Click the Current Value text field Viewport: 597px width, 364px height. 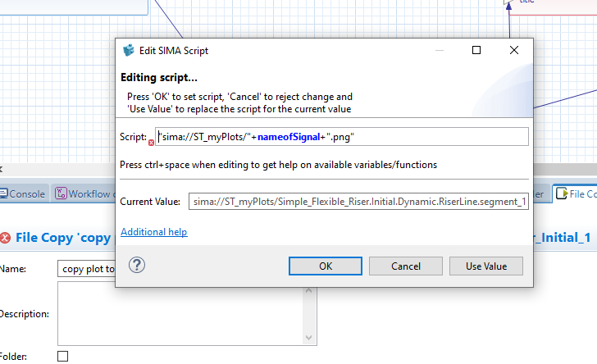[x=358, y=202]
